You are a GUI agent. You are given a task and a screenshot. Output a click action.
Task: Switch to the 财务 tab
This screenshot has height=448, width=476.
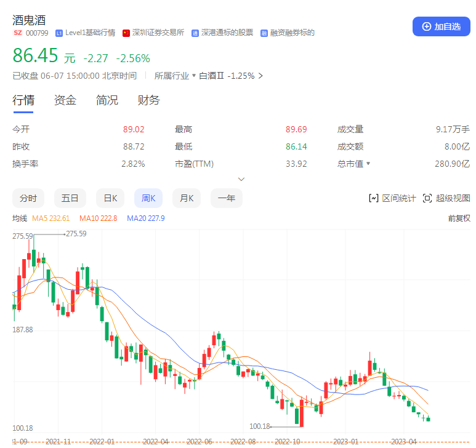[149, 100]
